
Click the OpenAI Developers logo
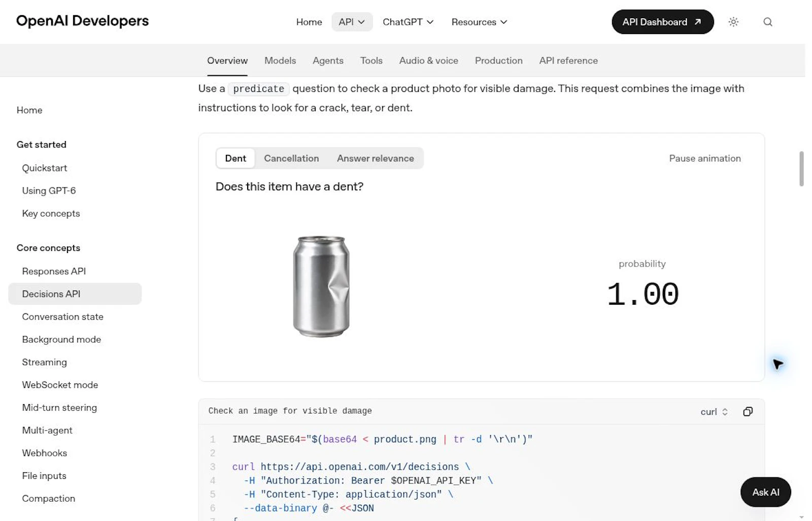[x=82, y=21]
